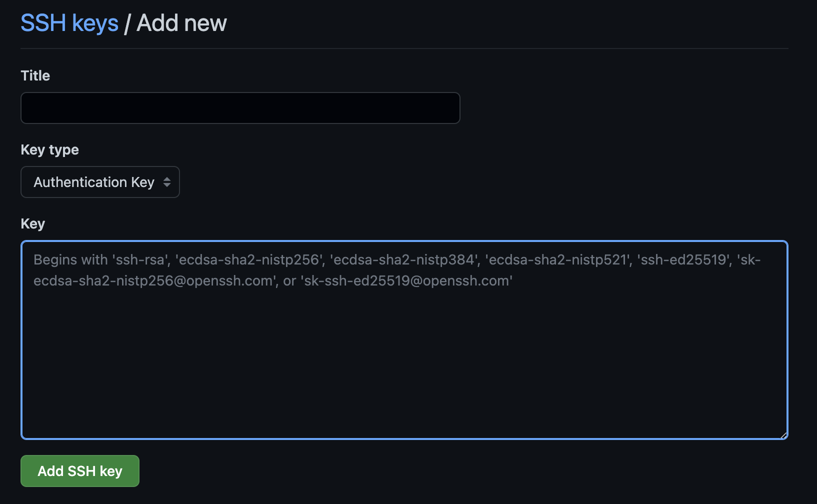The height and width of the screenshot is (504, 817).
Task: Click the Key section label
Action: point(32,223)
